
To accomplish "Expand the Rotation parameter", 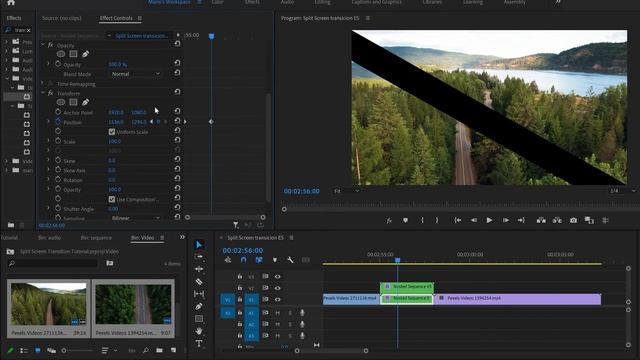I will point(48,179).
